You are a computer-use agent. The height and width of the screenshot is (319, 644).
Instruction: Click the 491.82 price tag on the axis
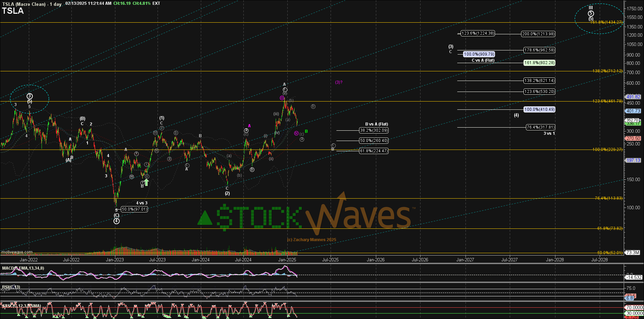pyautogui.click(x=633, y=97)
